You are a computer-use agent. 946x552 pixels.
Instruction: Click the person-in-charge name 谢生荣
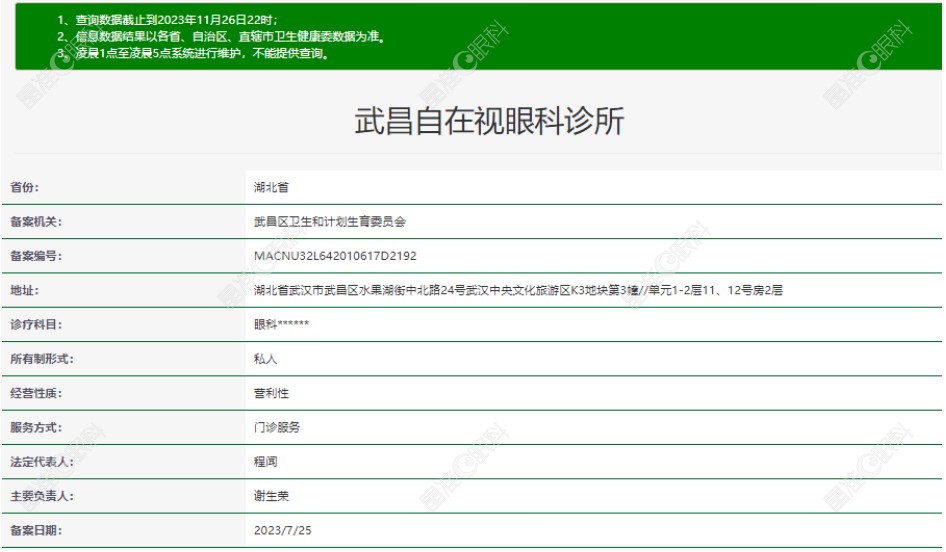271,496
